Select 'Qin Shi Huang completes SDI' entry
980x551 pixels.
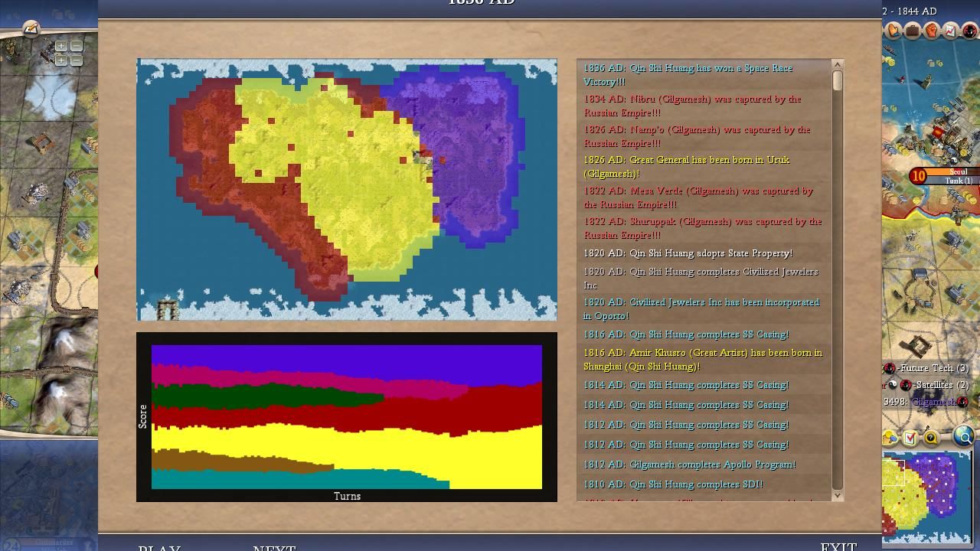point(704,484)
